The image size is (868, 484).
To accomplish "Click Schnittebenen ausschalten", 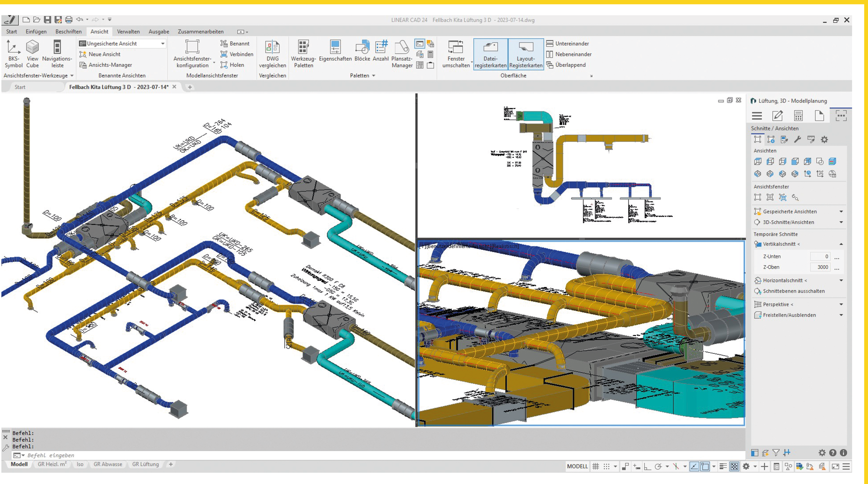I will coord(793,291).
